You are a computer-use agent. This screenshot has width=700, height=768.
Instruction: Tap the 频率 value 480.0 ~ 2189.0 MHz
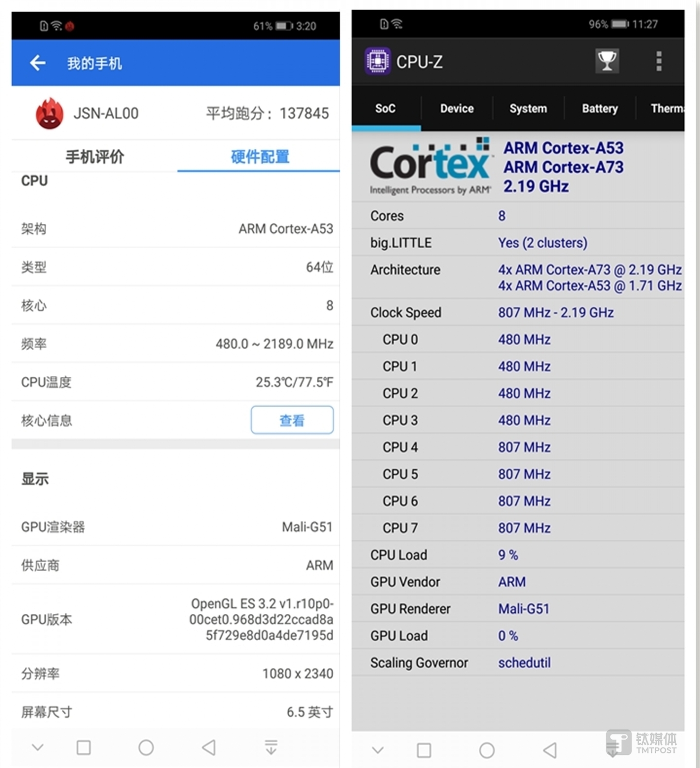tap(274, 344)
